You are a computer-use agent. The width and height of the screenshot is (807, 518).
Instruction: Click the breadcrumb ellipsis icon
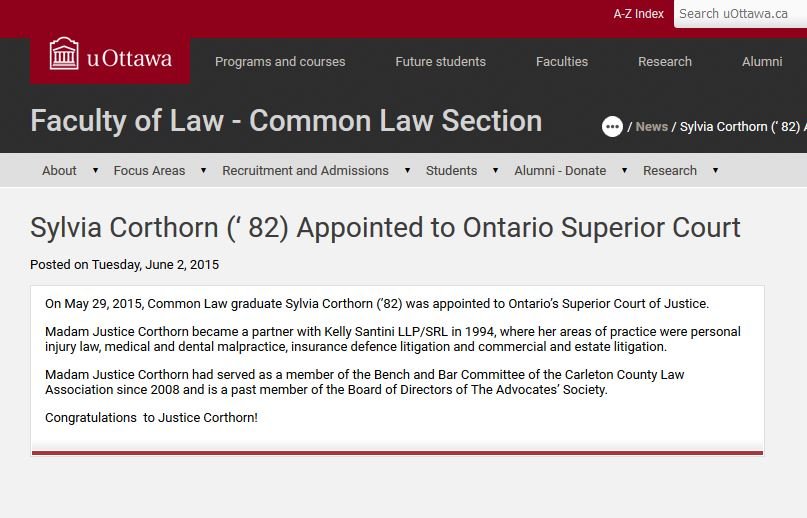[612, 127]
